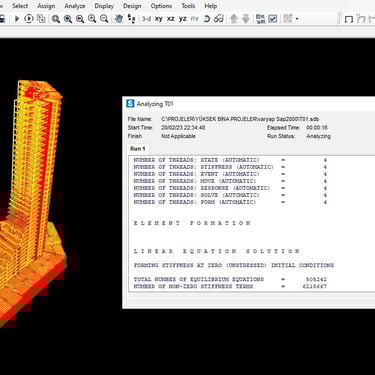Click the footsteps icon beside the pan hand

click(131, 19)
